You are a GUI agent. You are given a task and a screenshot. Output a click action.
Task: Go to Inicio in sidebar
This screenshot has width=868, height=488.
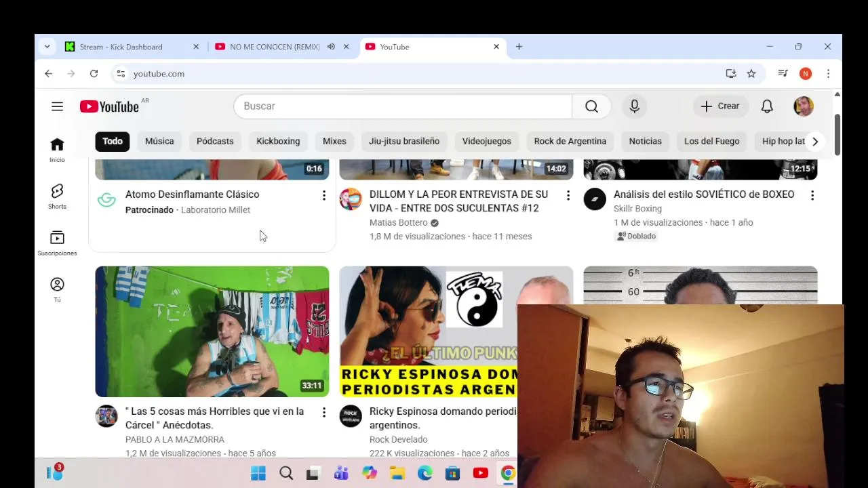(x=57, y=150)
